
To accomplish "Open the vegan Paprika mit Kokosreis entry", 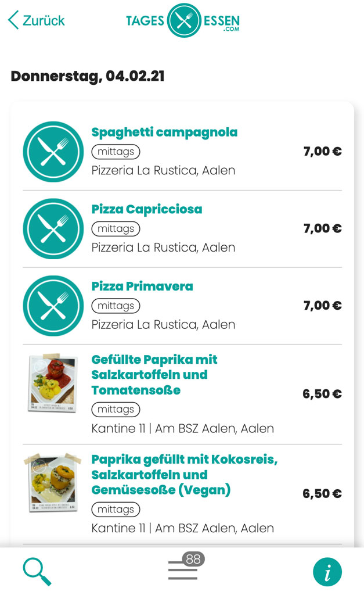I will coord(174,474).
